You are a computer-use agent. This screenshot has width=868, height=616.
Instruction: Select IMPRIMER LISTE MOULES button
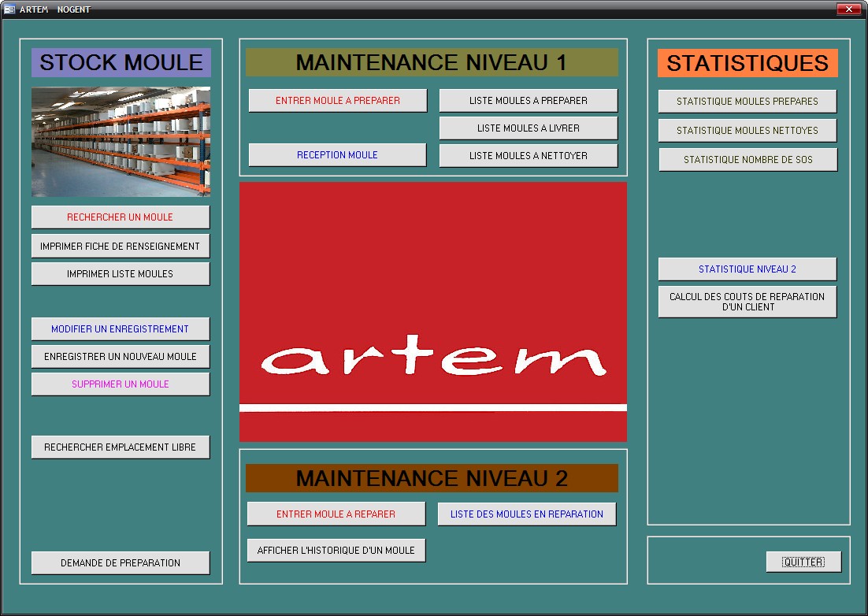pyautogui.click(x=121, y=274)
